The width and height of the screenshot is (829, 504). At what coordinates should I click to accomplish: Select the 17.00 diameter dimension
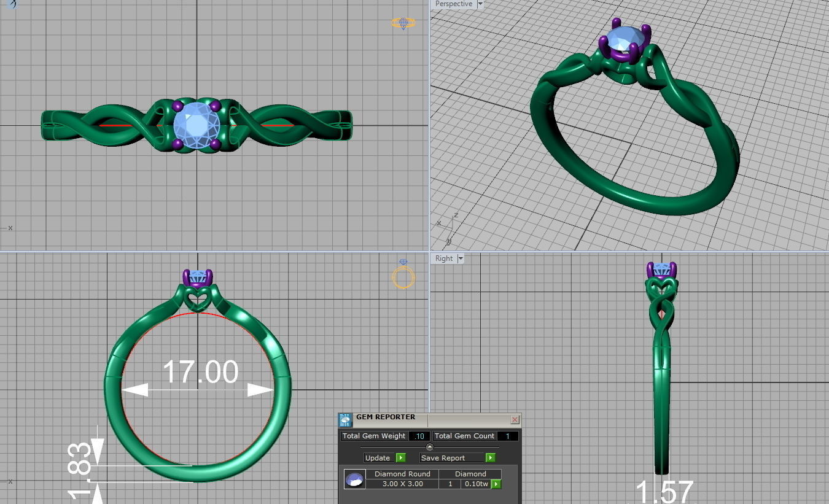click(200, 373)
